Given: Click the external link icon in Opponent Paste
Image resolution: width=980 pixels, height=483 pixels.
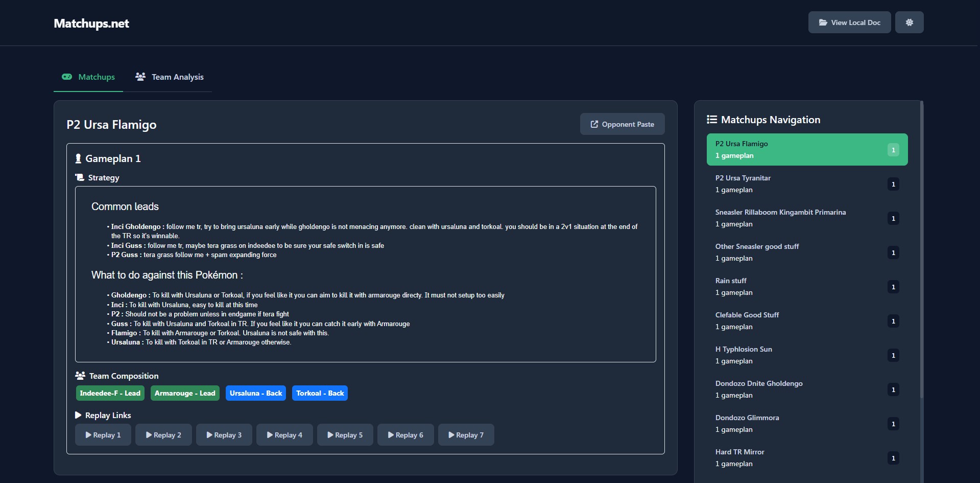Looking at the screenshot, I should coord(594,124).
